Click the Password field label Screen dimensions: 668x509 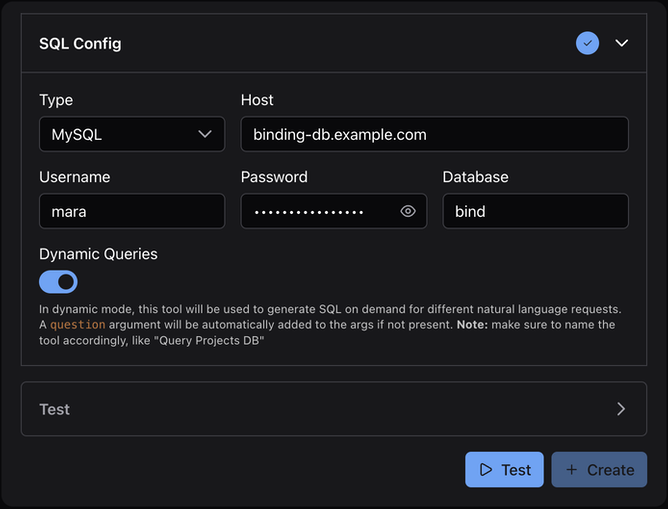point(274,177)
